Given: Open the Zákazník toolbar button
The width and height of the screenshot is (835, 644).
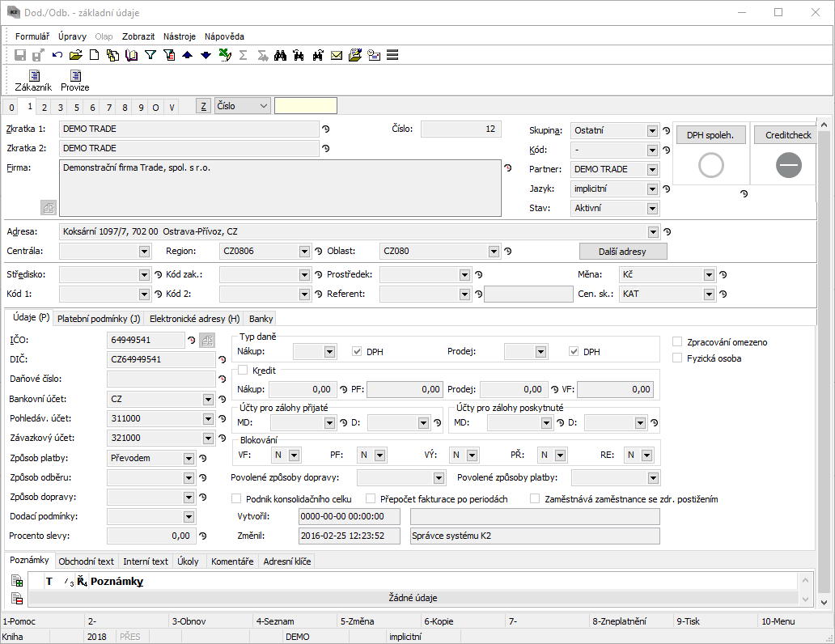Looking at the screenshot, I should [32, 80].
